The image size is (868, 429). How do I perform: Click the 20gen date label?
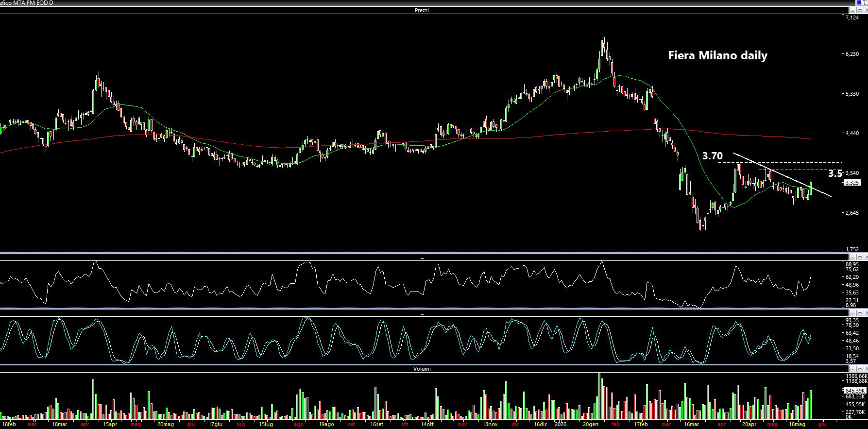[x=591, y=425]
